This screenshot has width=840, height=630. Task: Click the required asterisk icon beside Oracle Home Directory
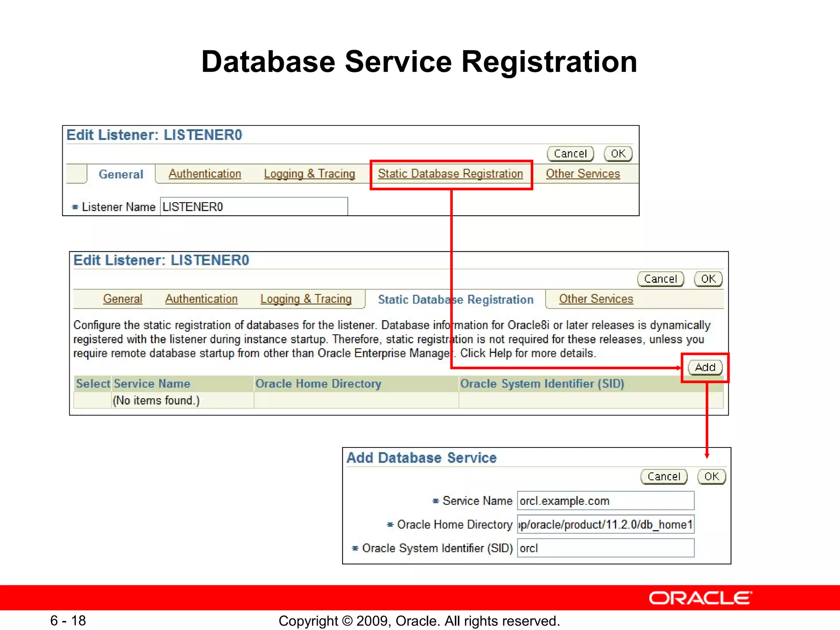[x=390, y=525]
